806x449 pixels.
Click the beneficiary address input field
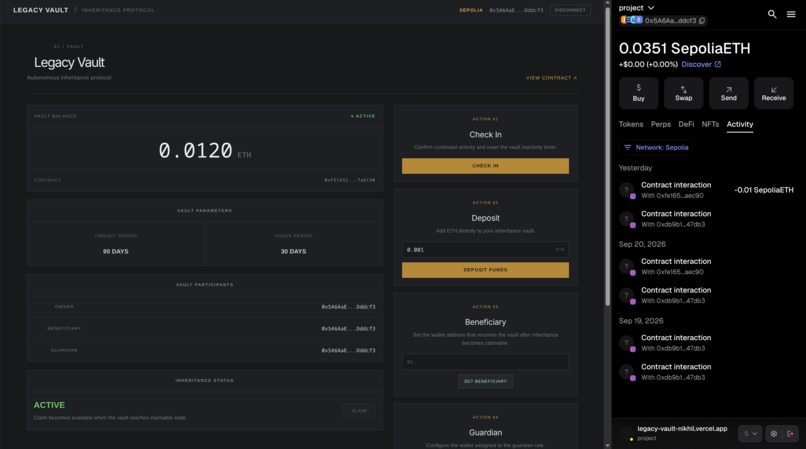coord(485,362)
